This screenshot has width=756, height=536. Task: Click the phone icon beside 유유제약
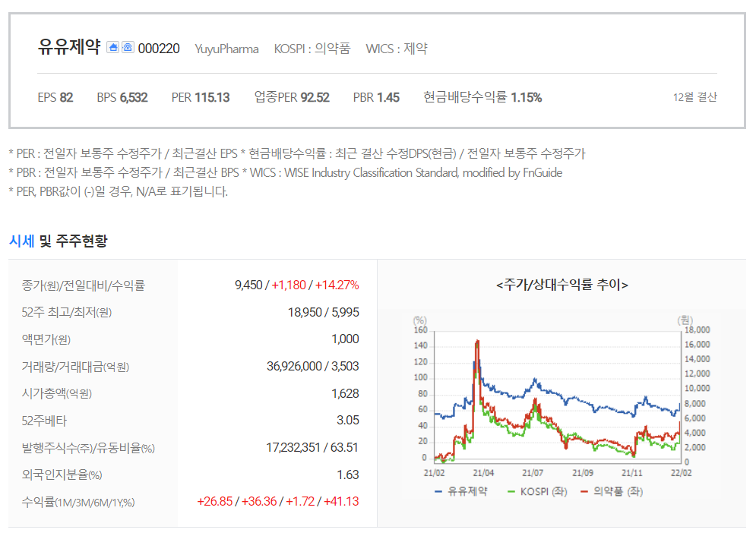pos(128,47)
